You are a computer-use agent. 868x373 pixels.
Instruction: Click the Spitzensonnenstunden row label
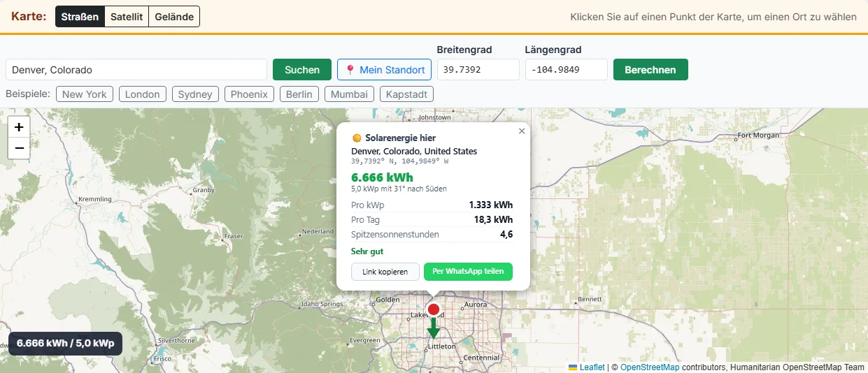coord(395,235)
